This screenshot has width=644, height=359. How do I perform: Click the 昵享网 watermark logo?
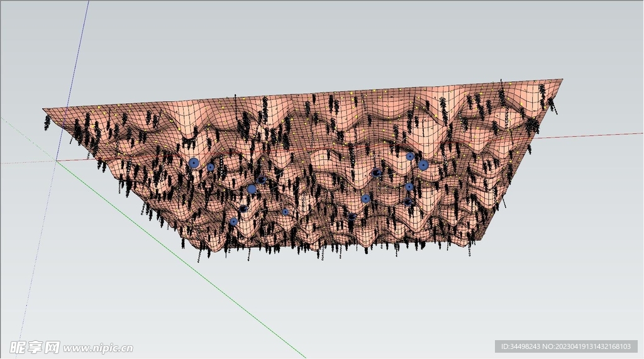35,347
